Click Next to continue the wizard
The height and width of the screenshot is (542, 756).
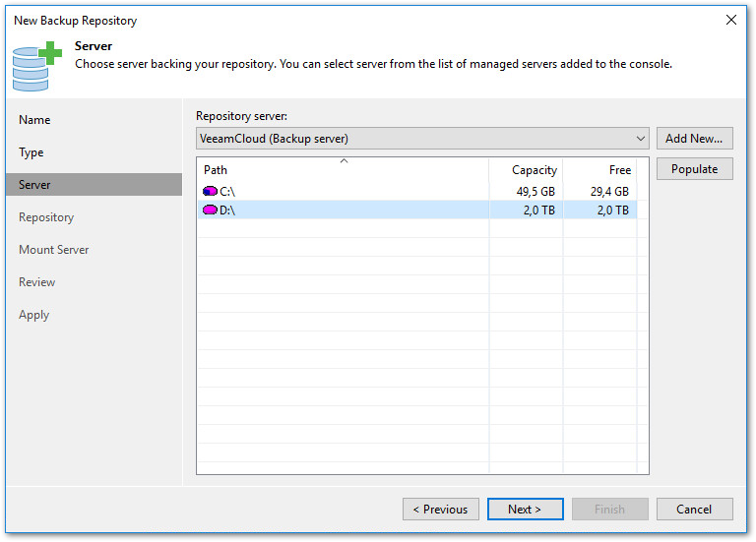pyautogui.click(x=525, y=510)
